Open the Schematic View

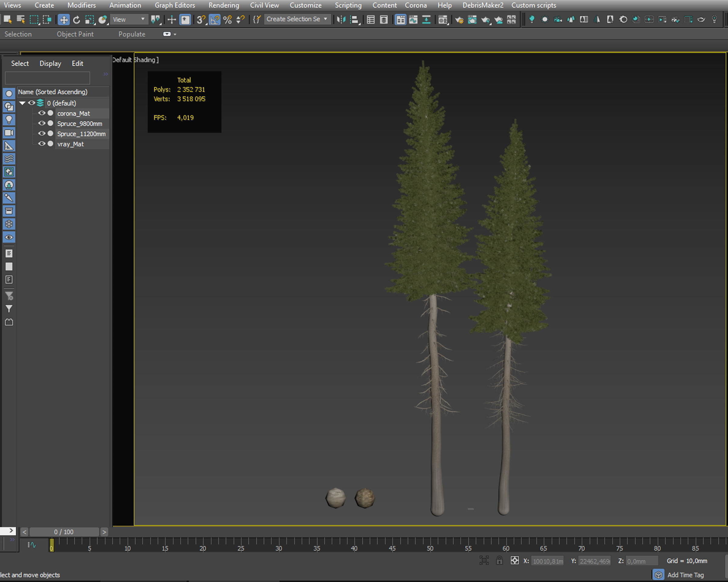[x=426, y=20]
